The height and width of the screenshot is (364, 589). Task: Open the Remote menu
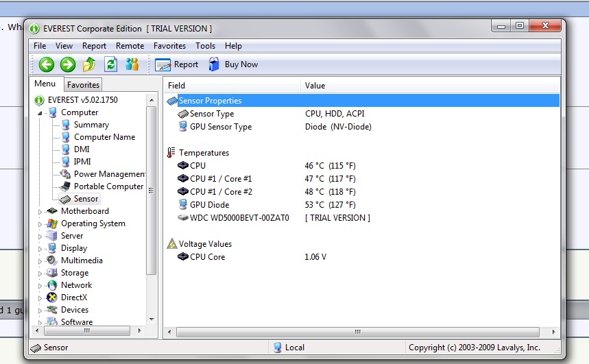point(130,46)
